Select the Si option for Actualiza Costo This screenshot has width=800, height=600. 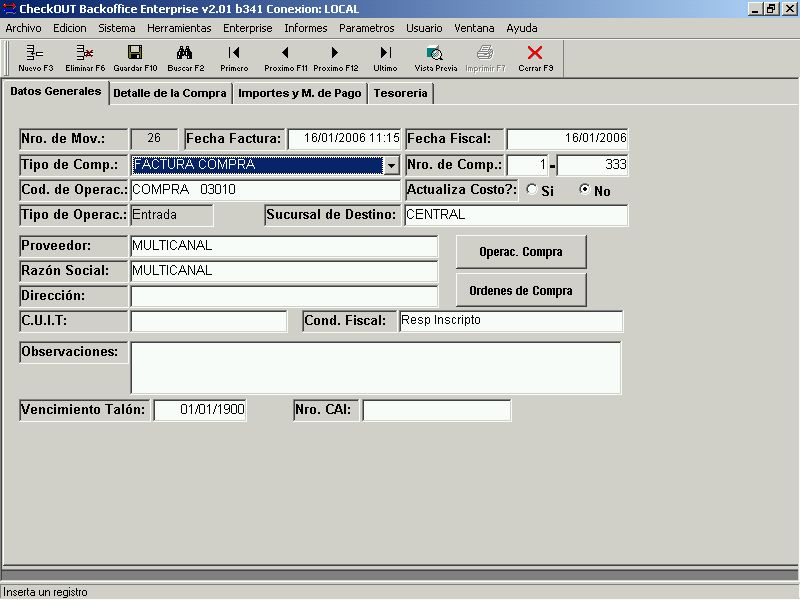pyautogui.click(x=532, y=189)
